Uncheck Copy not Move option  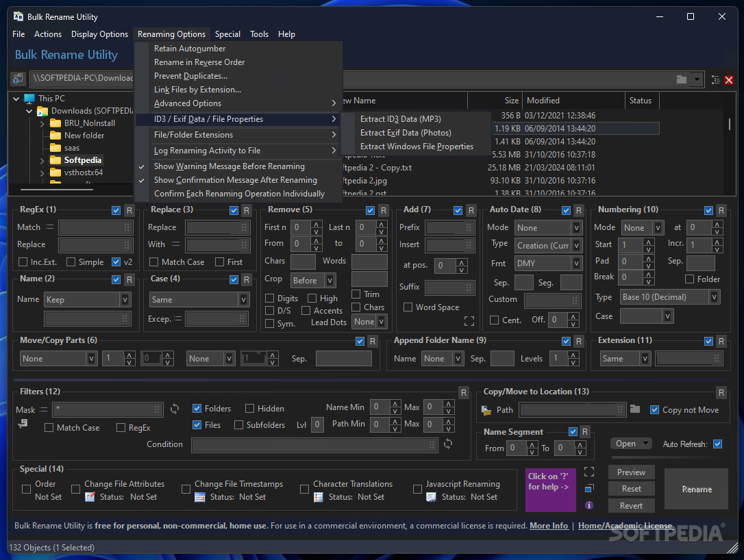tap(654, 409)
